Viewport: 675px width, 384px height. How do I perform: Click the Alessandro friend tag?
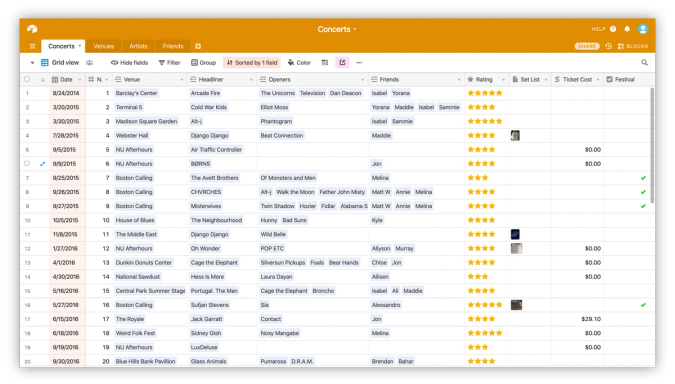coord(386,305)
